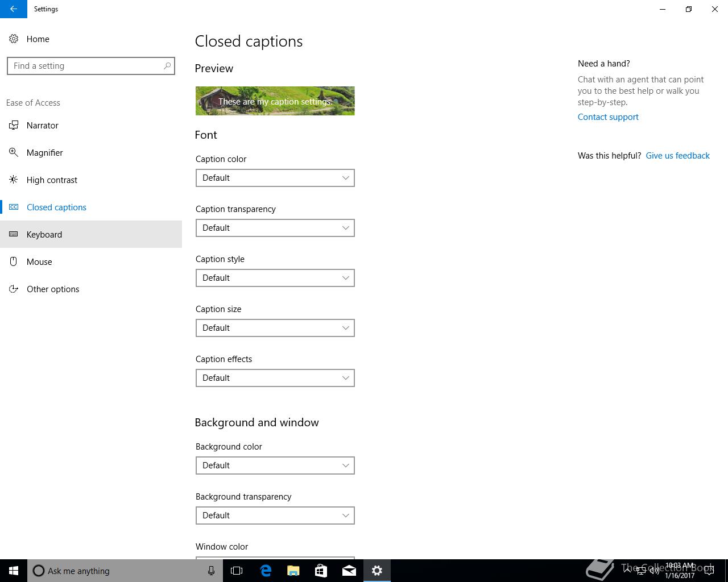Click the Cortana microphone icon
The image size is (728, 582).
[211, 571]
